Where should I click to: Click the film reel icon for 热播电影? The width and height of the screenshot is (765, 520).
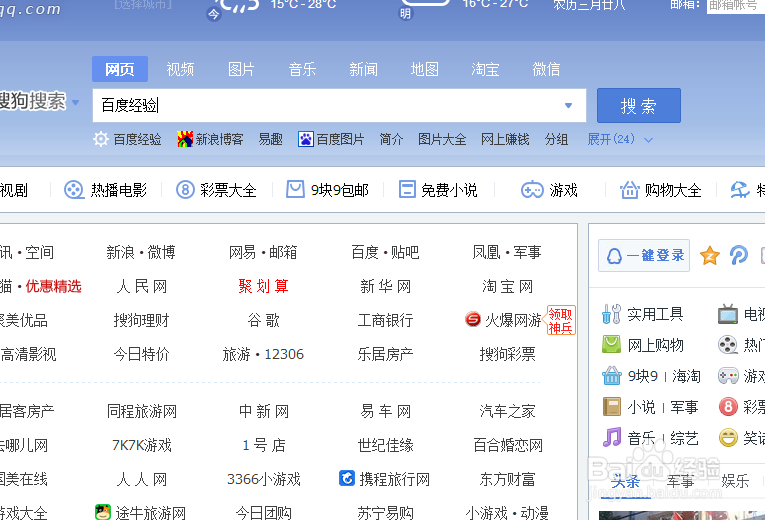74,190
